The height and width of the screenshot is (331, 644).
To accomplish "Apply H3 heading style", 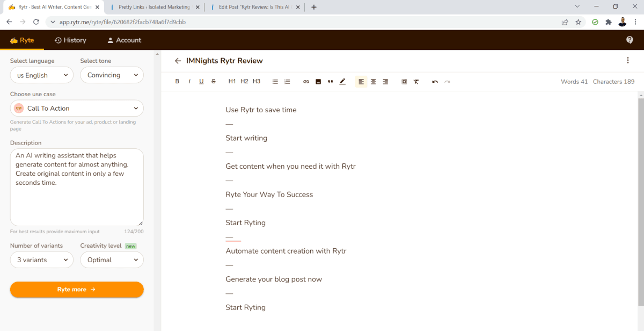I will pyautogui.click(x=257, y=82).
